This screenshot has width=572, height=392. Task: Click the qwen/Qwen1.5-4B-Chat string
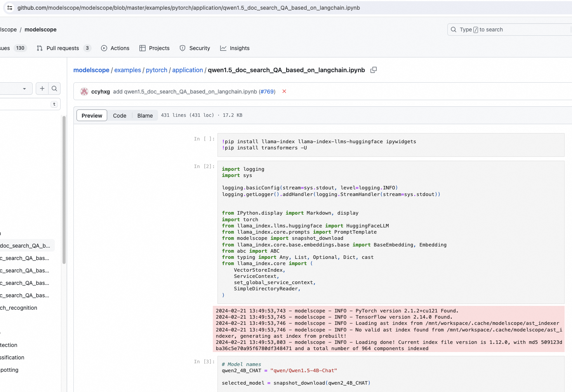pos(304,371)
